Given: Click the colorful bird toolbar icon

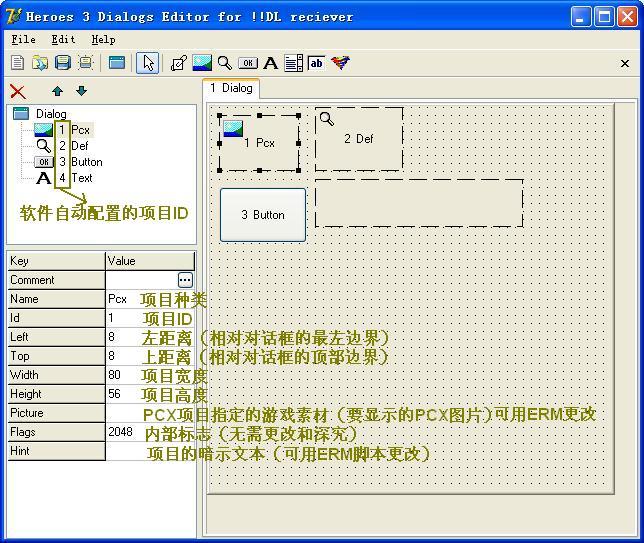Looking at the screenshot, I should pos(340,63).
